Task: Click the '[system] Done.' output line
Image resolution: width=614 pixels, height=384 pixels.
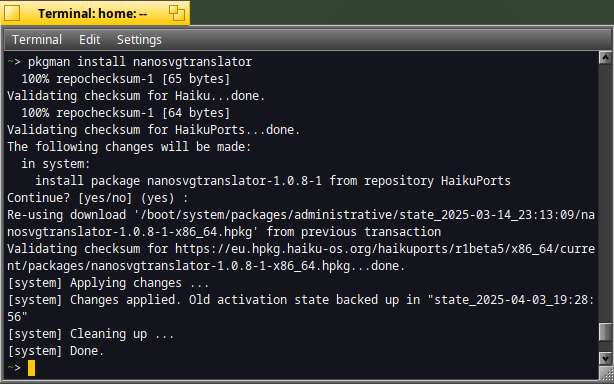Action: point(56,351)
